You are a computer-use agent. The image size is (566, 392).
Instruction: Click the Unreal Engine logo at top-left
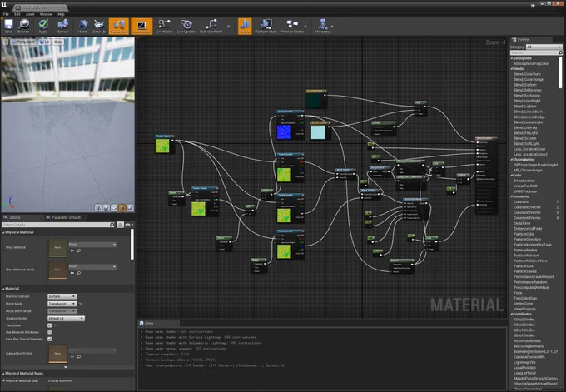[x=4, y=6]
